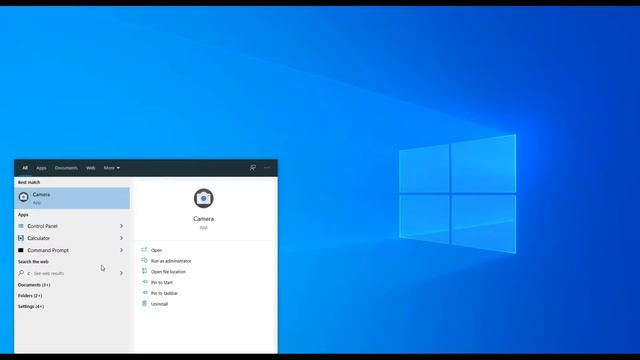Click the Calculator app icon

coord(21,238)
